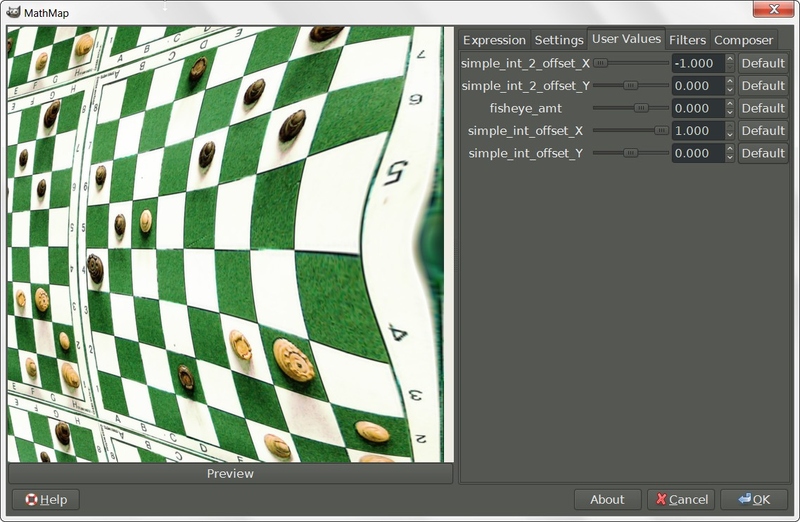Screen dimensions: 800x522
Task: Click the fisheye_amt slider handle
Action: [641, 108]
